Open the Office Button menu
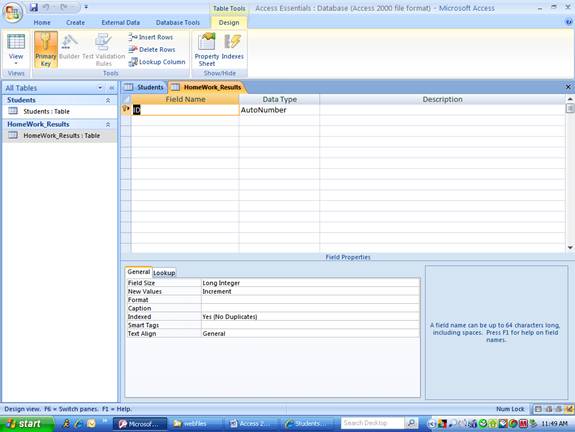 [x=13, y=12]
